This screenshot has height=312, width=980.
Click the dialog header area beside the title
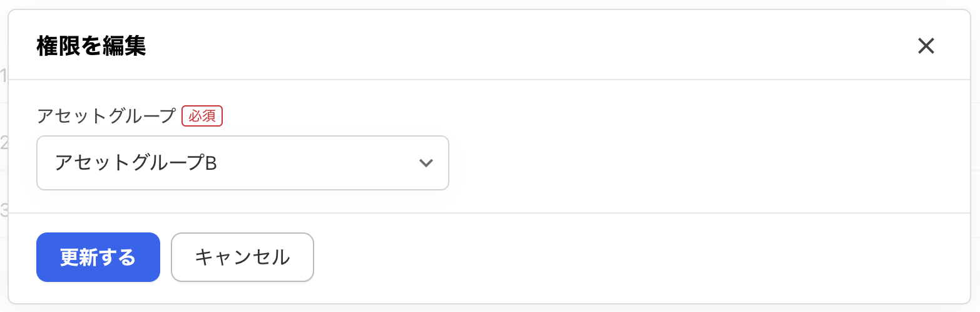[501, 46]
